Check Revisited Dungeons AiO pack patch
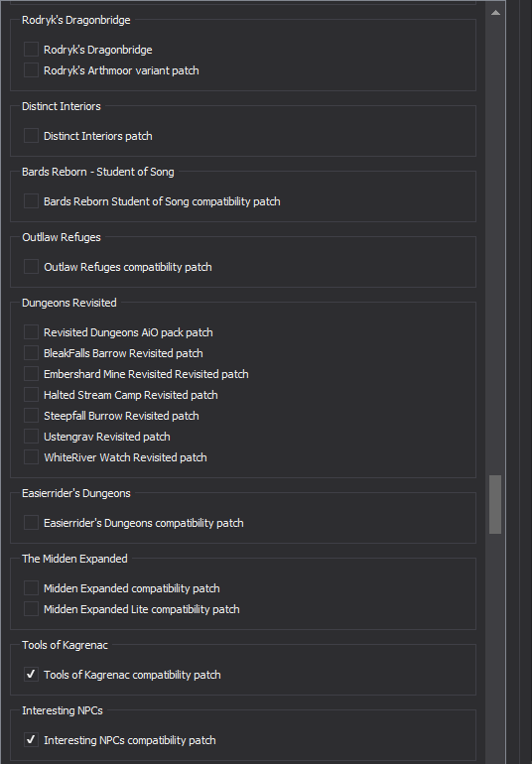Viewport: 532px width, 764px height. click(31, 331)
